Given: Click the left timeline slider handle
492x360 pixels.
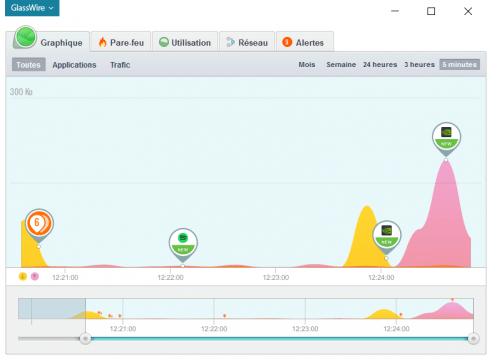Looking at the screenshot, I should (x=85, y=339).
